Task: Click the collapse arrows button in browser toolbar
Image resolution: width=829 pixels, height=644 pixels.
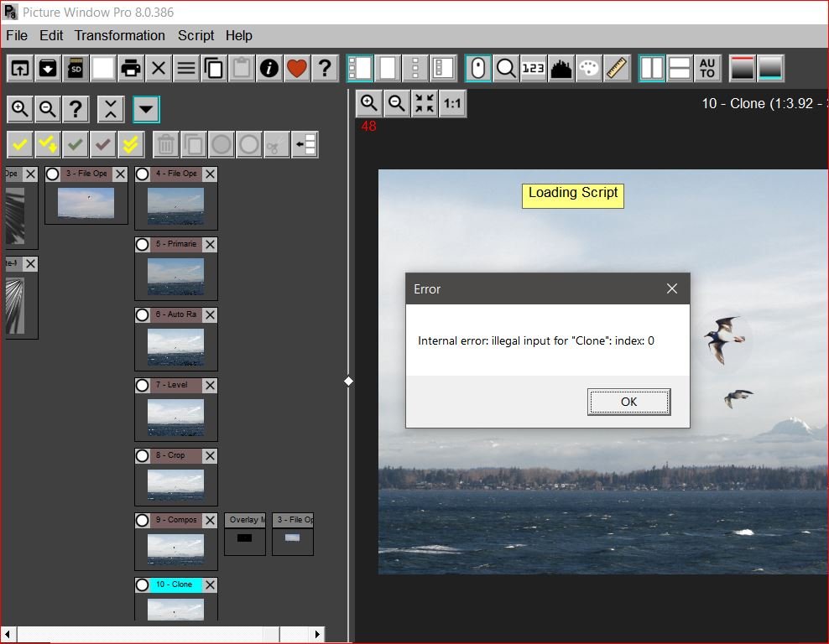Action: click(x=111, y=109)
